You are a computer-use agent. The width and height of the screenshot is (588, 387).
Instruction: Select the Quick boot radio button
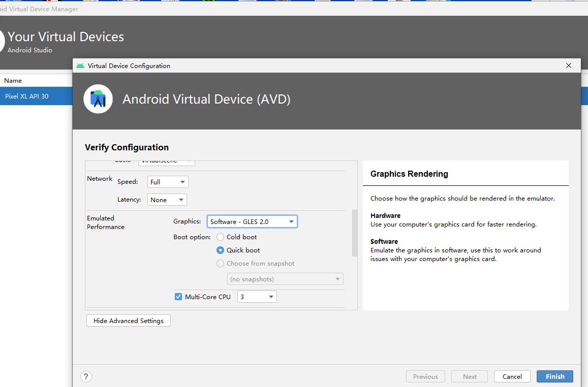[221, 250]
